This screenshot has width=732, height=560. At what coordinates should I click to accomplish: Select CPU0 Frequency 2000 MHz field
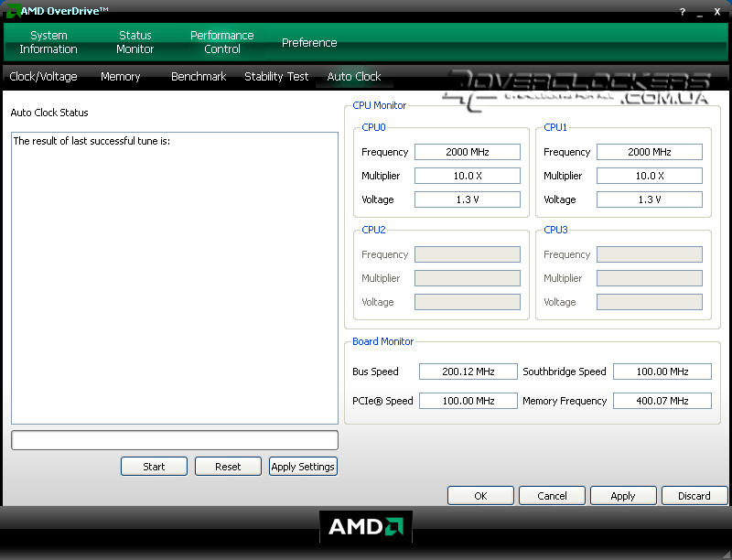468,152
